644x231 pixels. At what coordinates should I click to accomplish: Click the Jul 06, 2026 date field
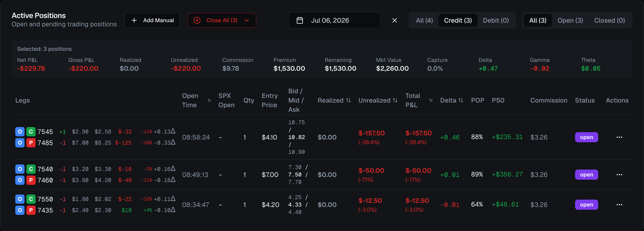(334, 20)
